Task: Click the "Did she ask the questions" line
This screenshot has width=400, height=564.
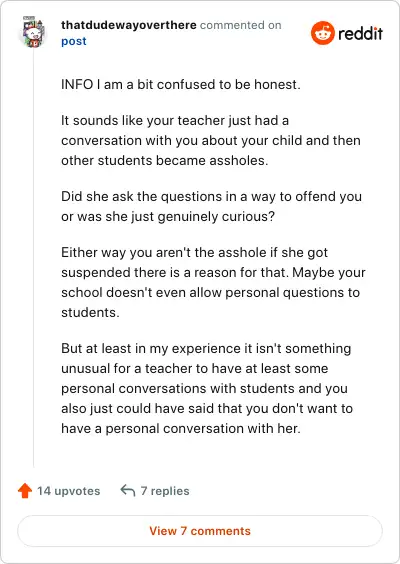Action: 212,197
